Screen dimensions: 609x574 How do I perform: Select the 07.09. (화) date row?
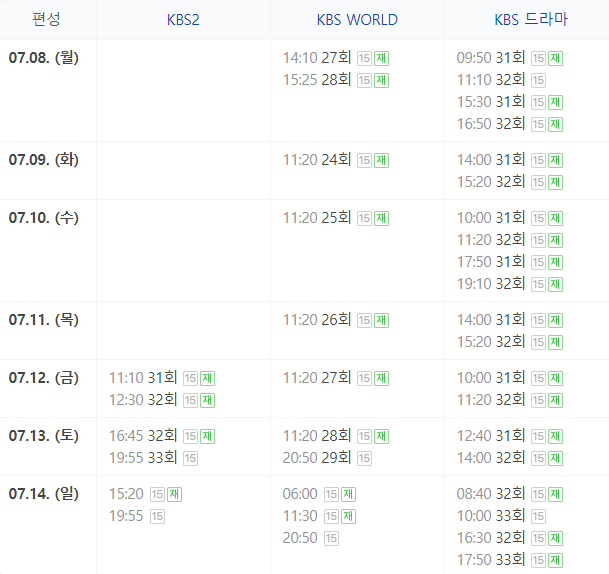click(44, 160)
